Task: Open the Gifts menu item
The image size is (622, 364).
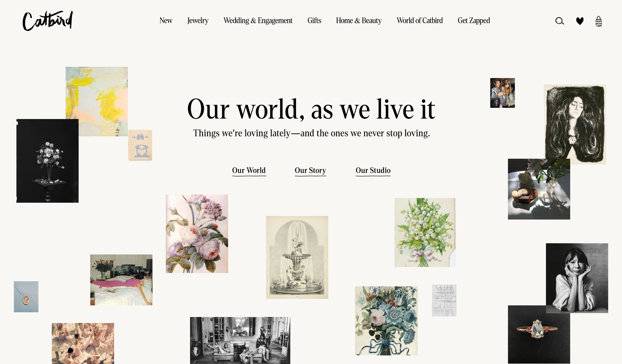Action: 314,20
